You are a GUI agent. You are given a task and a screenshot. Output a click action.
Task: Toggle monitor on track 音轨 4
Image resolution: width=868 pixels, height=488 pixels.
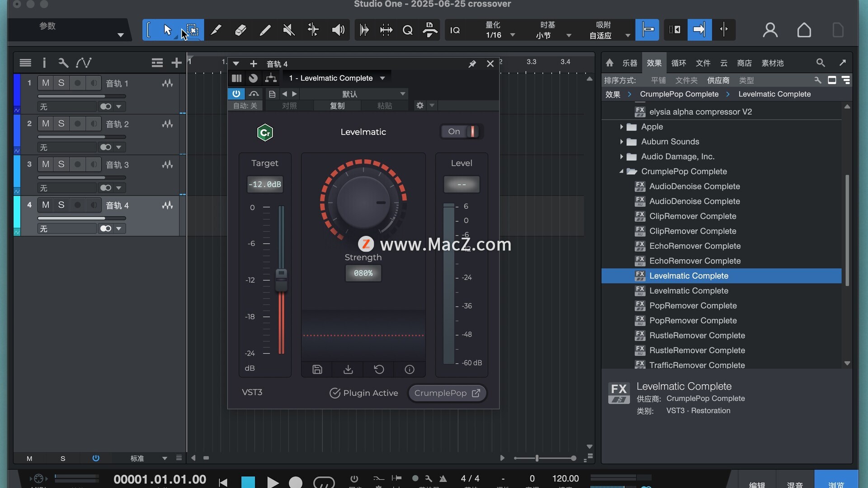click(93, 205)
